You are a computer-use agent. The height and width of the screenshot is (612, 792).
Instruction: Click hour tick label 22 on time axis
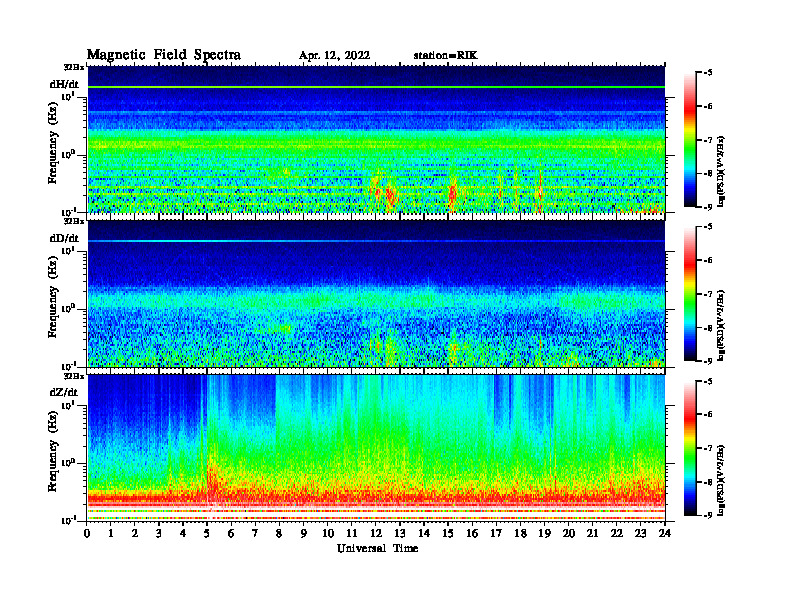coord(617,533)
